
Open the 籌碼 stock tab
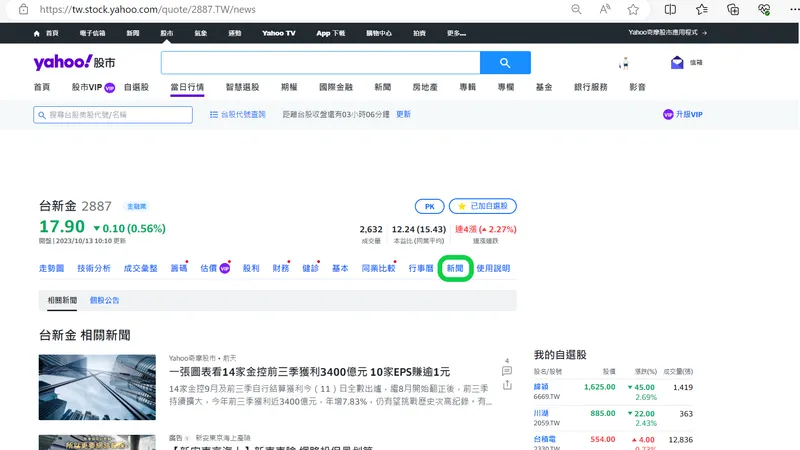(x=179, y=268)
